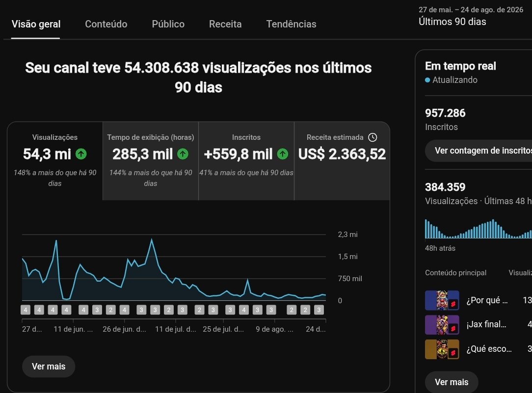This screenshot has width=532, height=393.
Task: Click the 11 de jun. date label
Action: click(x=73, y=329)
